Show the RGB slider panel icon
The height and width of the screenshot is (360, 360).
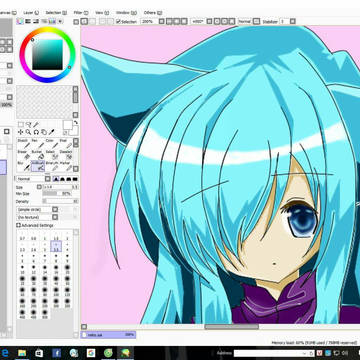[x=28, y=21]
